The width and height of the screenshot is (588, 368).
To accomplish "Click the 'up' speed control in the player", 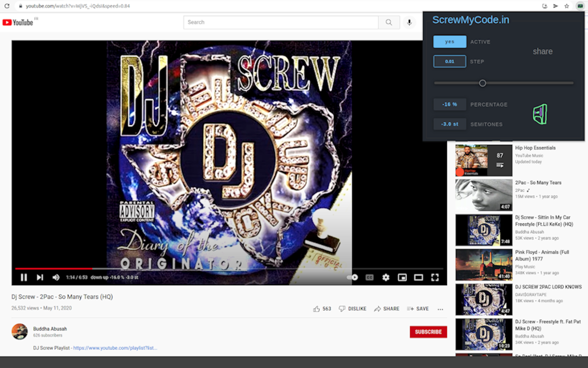I will point(106,277).
